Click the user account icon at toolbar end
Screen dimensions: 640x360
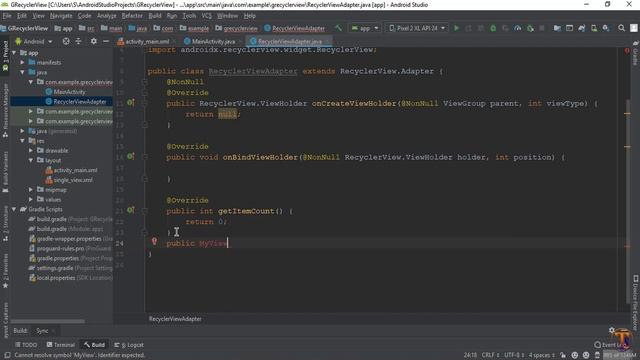tap(634, 28)
